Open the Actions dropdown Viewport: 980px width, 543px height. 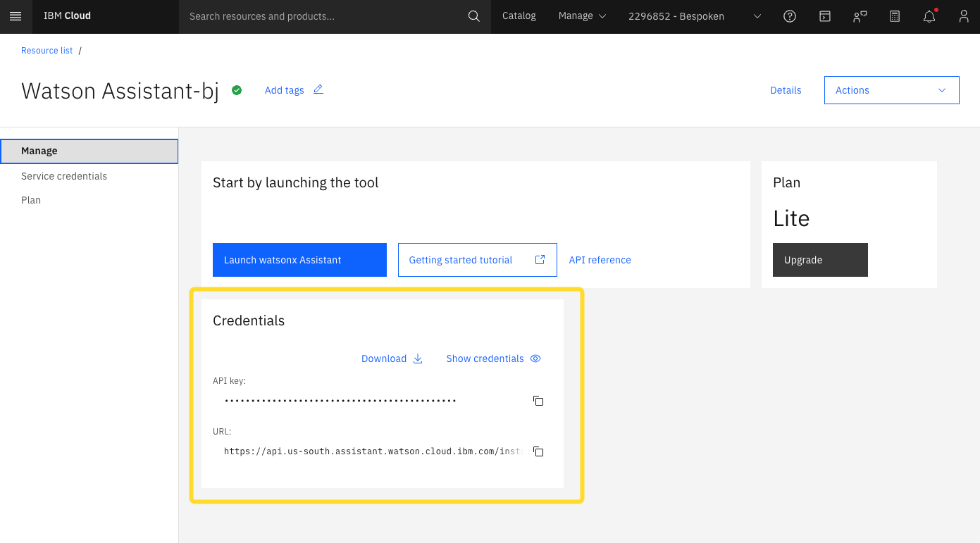891,90
